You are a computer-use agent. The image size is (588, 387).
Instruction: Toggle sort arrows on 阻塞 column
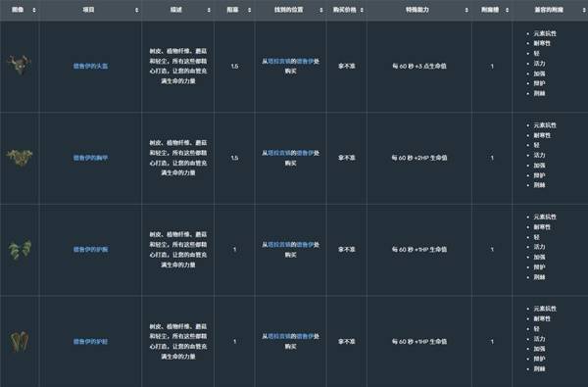pyautogui.click(x=249, y=10)
